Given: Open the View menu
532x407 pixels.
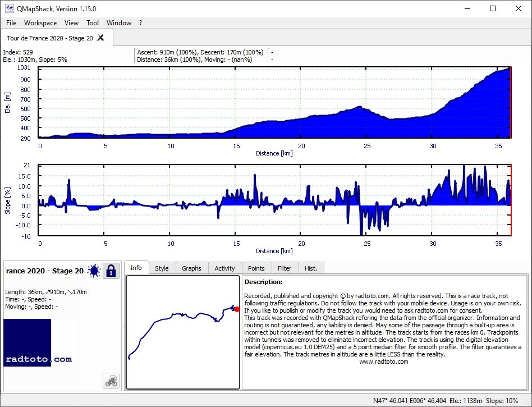Looking at the screenshot, I should [71, 23].
